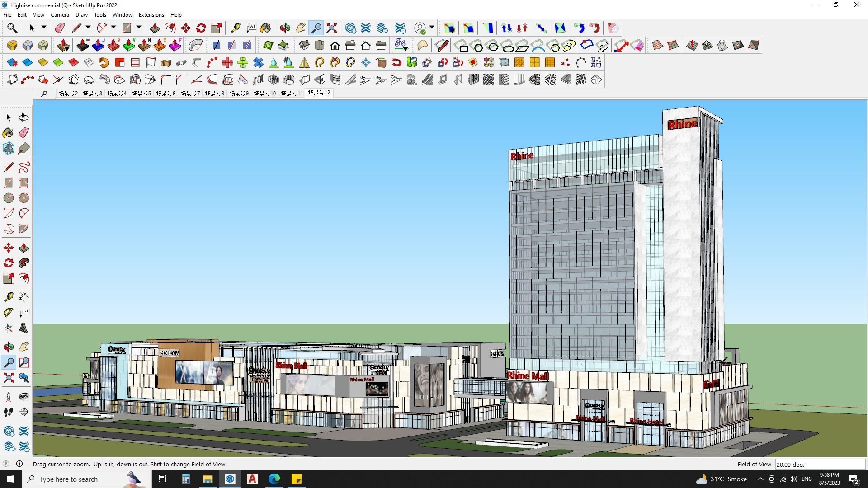Expand the Select tool dropdown arrow
This screenshot has height=488, width=868.
click(x=44, y=28)
